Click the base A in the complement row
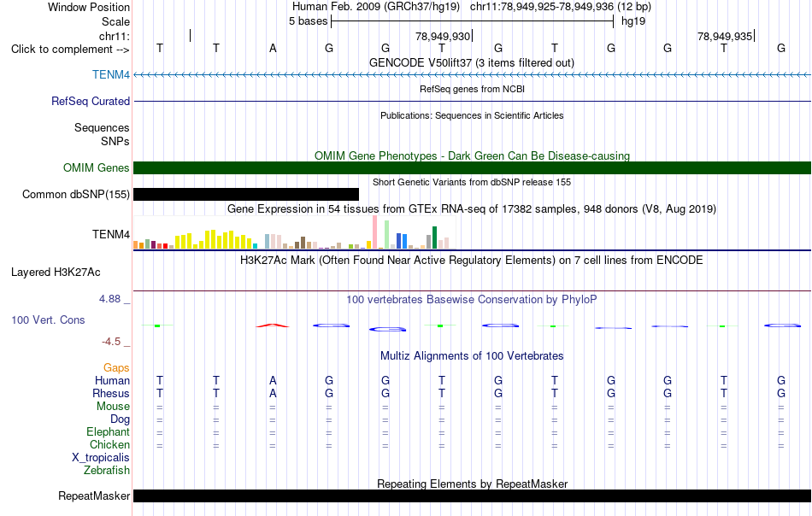 coord(273,49)
